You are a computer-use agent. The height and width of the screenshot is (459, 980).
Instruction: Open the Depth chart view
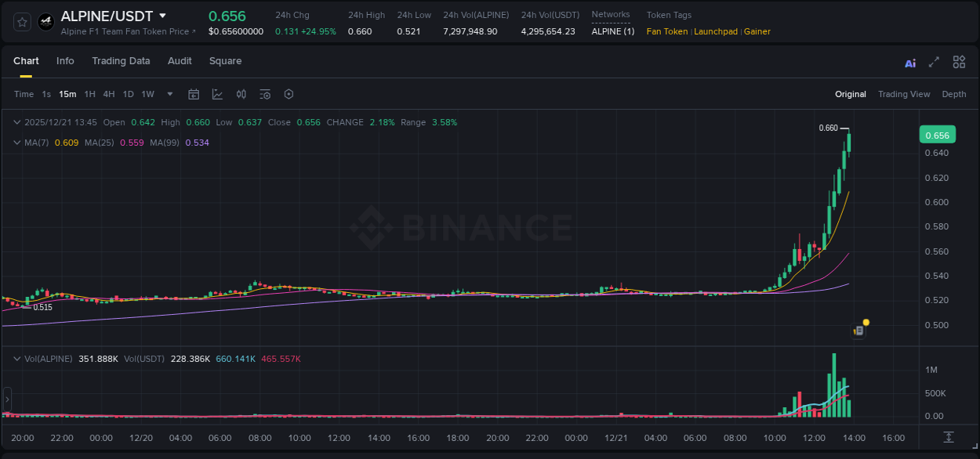tap(954, 94)
